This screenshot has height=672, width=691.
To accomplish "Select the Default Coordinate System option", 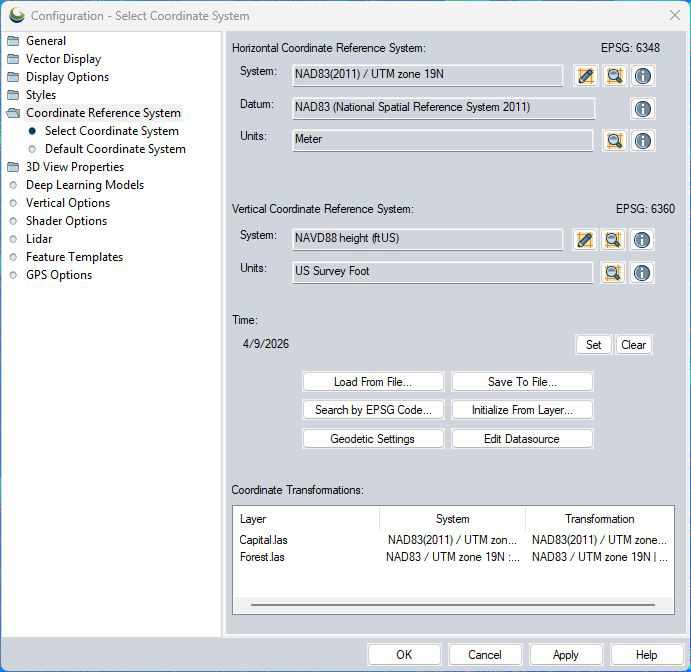I will point(115,149).
